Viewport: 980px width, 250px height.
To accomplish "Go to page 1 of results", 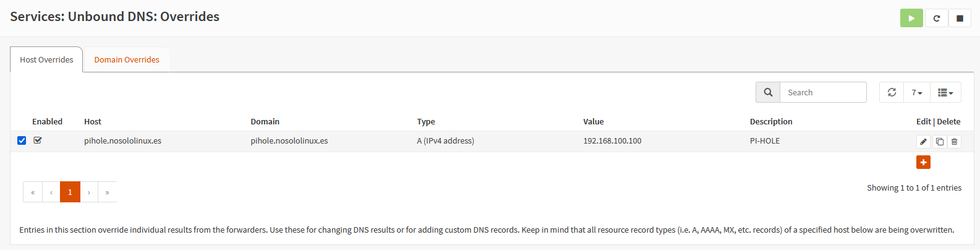I will click(x=70, y=192).
